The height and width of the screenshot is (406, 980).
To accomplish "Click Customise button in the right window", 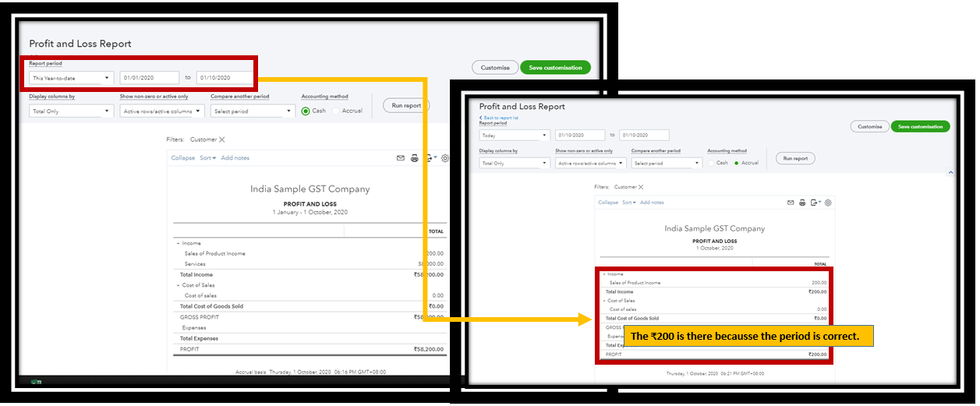I will 870,126.
